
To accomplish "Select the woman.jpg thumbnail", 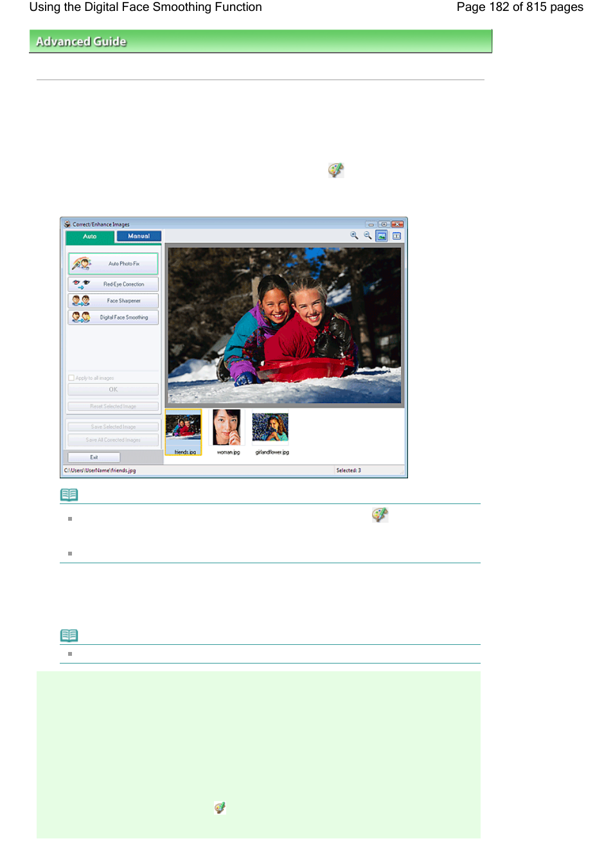I will [227, 432].
